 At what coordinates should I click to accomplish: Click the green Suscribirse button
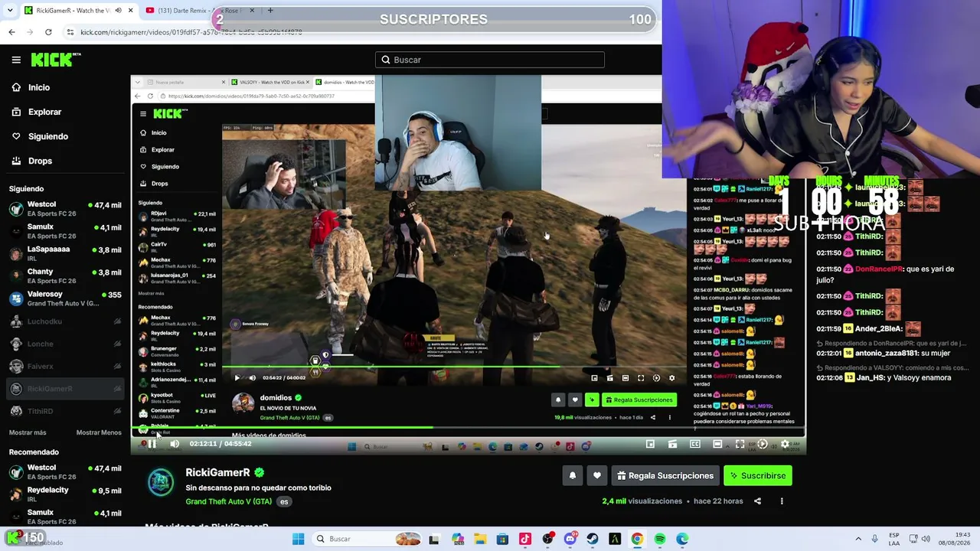pos(758,476)
